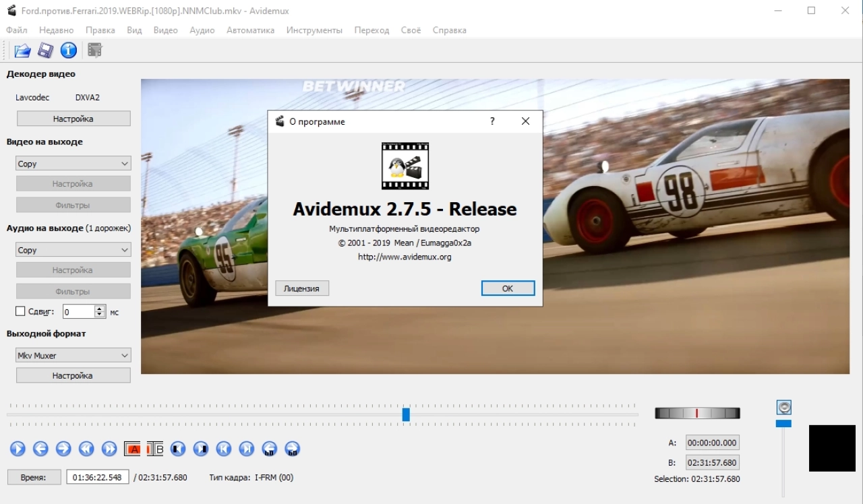Show file information with the blue info icon
The width and height of the screenshot is (863, 504).
68,51
